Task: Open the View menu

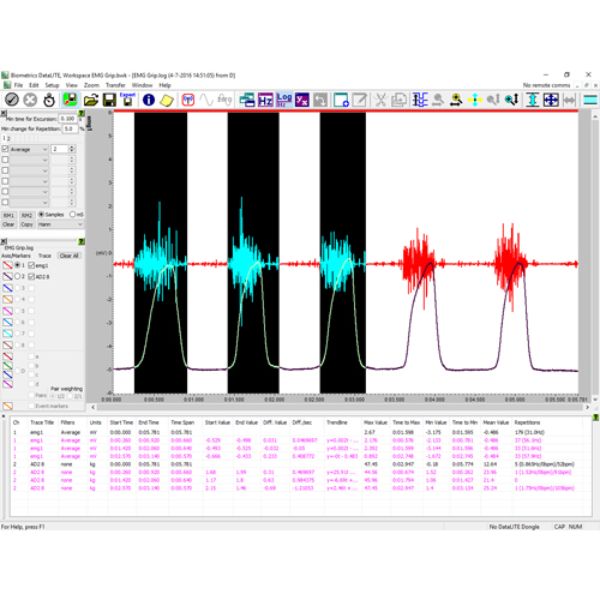Action: click(72, 85)
